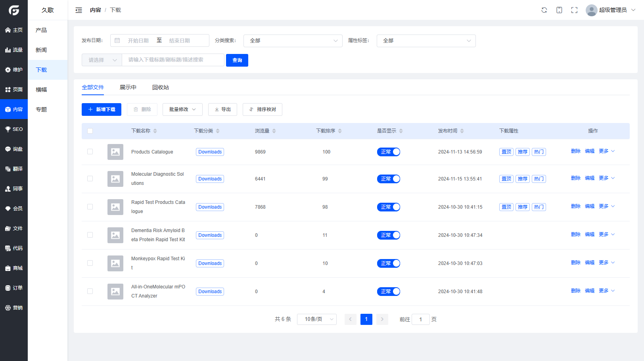
Task: Click the 新增下载 add button
Action: (x=102, y=109)
